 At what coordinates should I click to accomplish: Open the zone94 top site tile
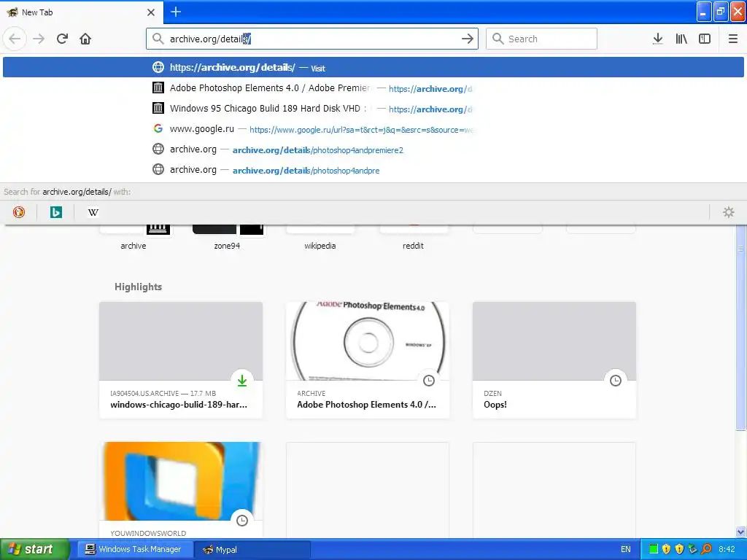[227, 237]
